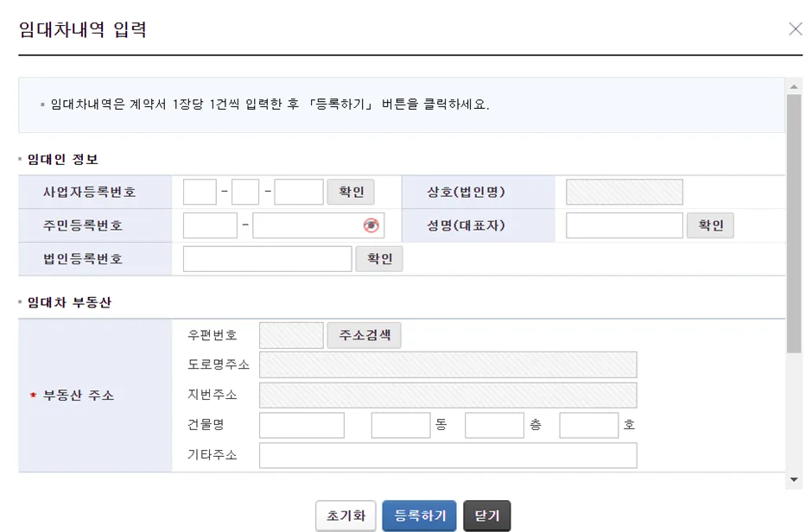
Task: Click the 임대차 부동산 section heading
Action: (x=69, y=303)
